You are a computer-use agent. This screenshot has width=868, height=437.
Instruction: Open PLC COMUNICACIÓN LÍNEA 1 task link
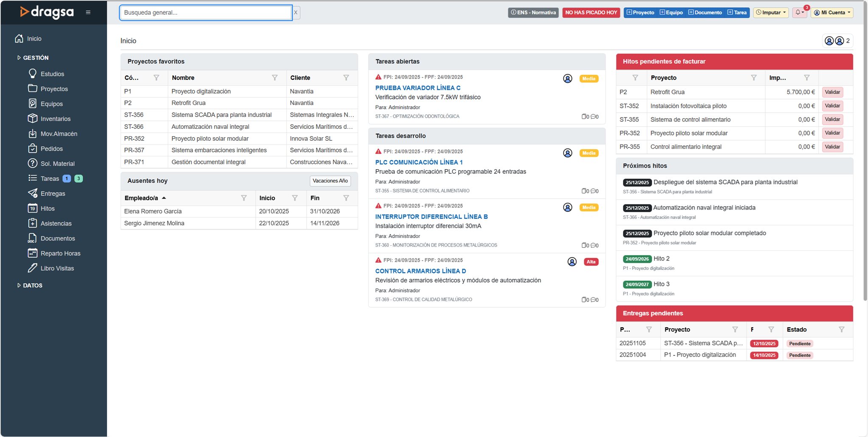pos(419,162)
